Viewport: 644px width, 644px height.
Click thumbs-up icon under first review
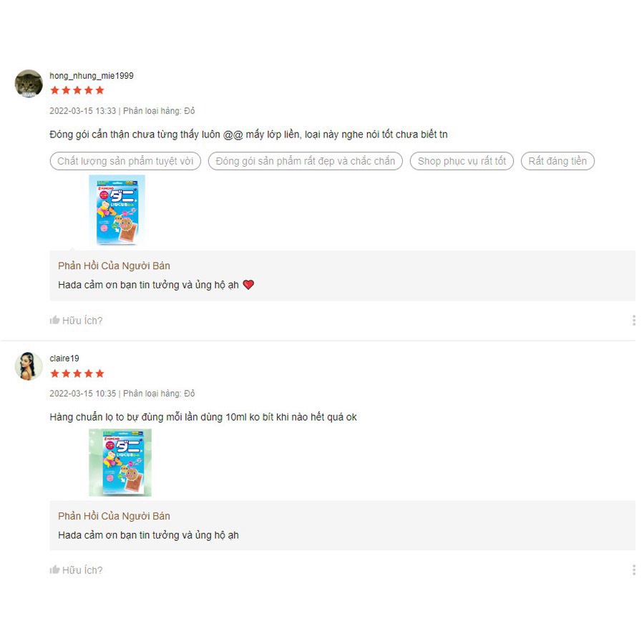point(54,320)
